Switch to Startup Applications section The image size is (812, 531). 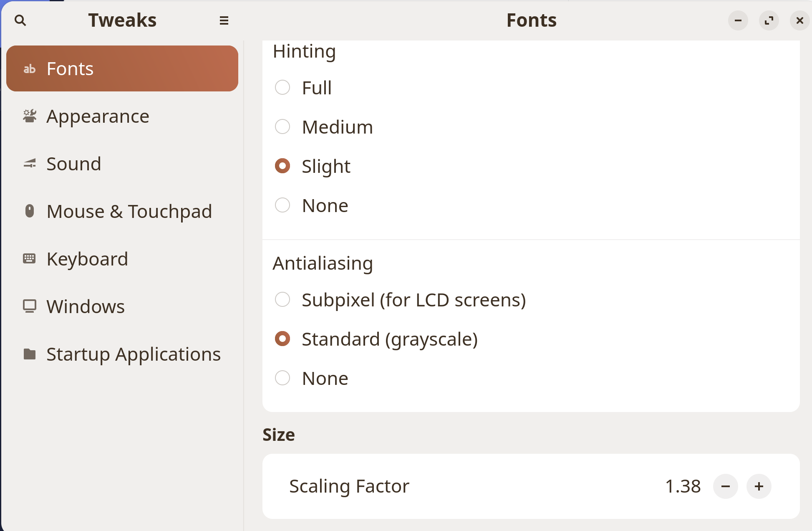click(x=133, y=354)
